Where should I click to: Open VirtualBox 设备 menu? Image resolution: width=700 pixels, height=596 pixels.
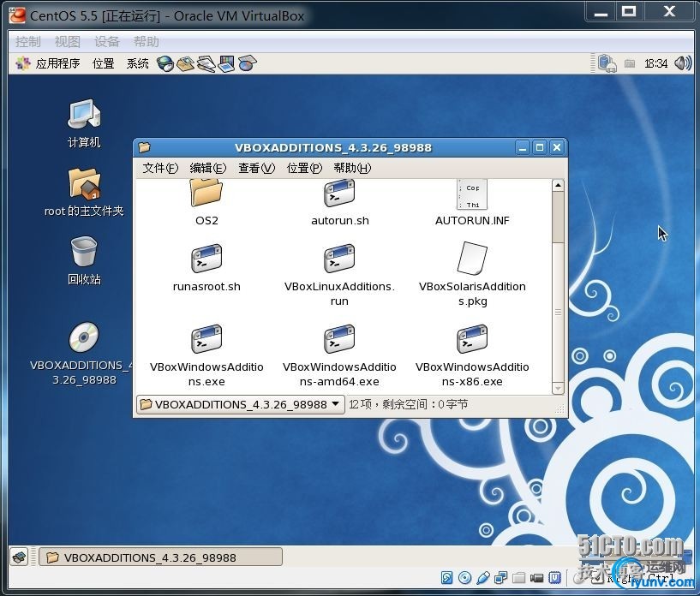pyautogui.click(x=106, y=41)
